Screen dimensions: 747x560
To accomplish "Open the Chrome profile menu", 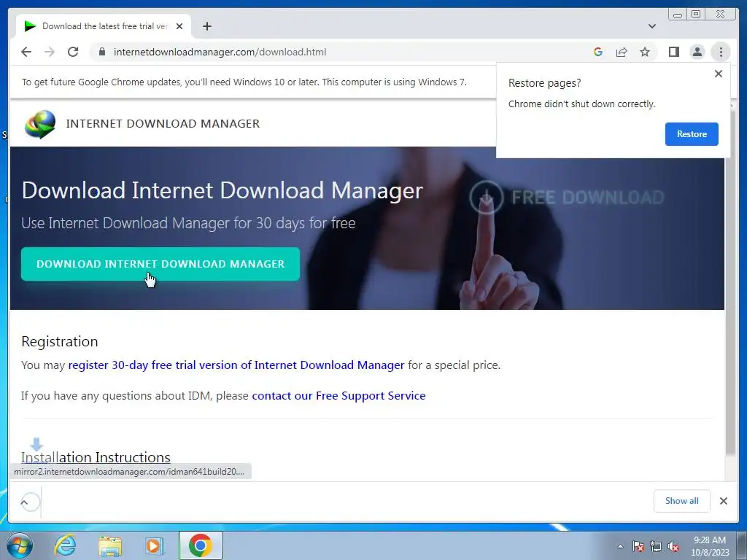I will (697, 52).
